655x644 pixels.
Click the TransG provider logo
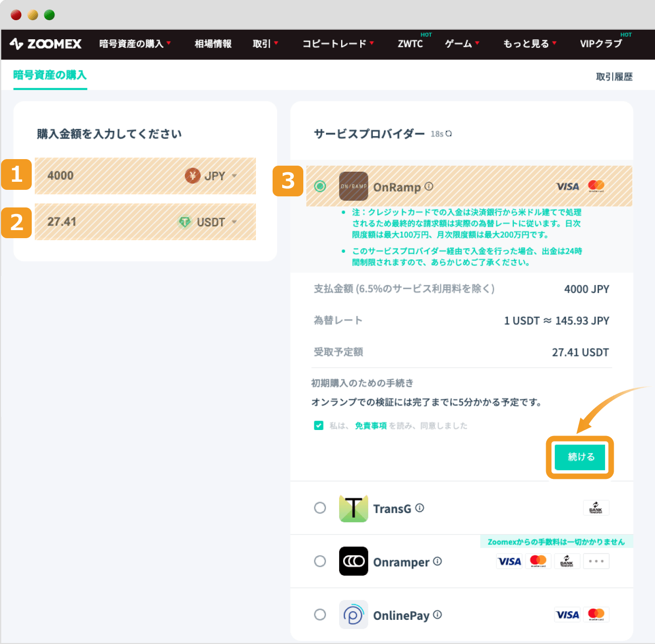tap(353, 508)
